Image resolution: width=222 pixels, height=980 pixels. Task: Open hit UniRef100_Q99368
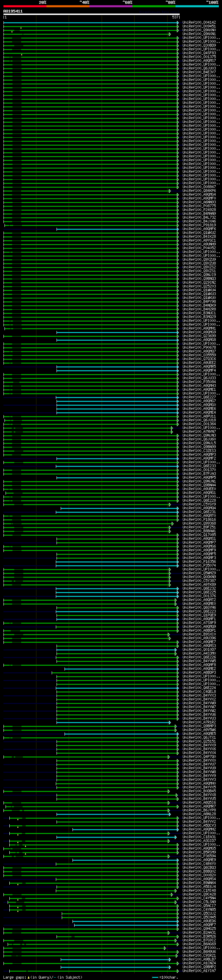coord(199,523)
